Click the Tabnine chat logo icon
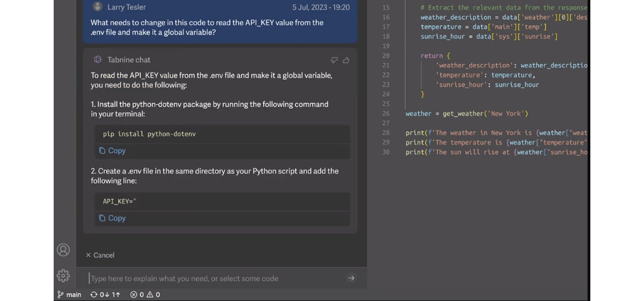Screen dimensions: 644x301 click(98, 60)
